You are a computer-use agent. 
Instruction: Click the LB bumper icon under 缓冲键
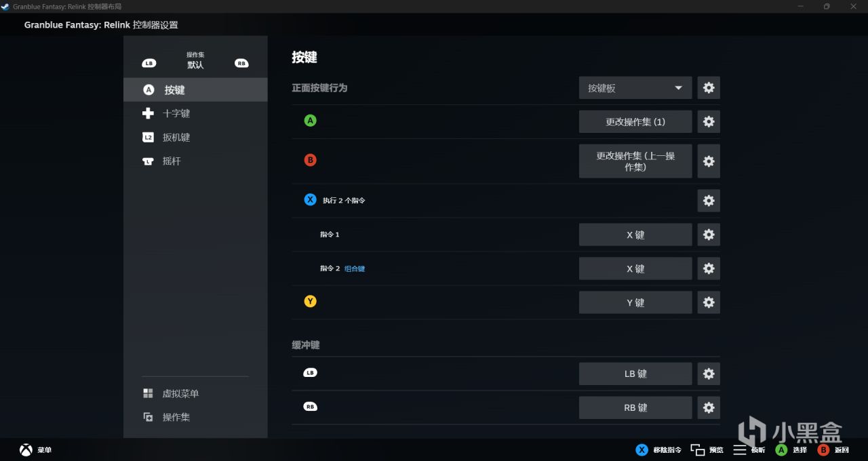310,373
